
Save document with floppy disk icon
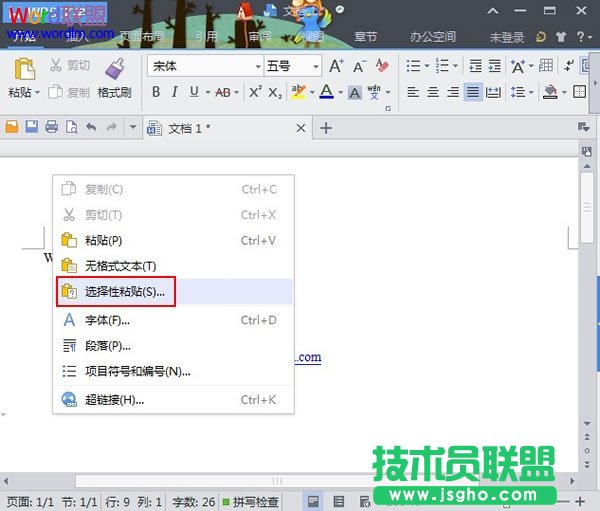coord(32,127)
